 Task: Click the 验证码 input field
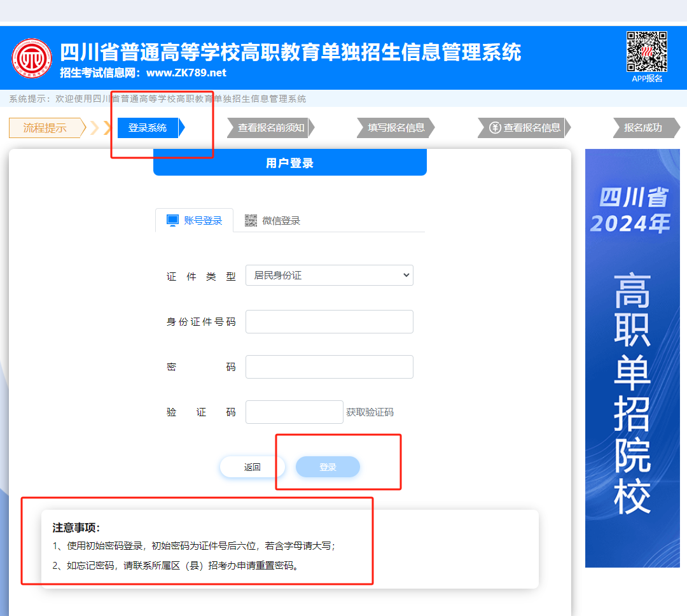click(294, 412)
